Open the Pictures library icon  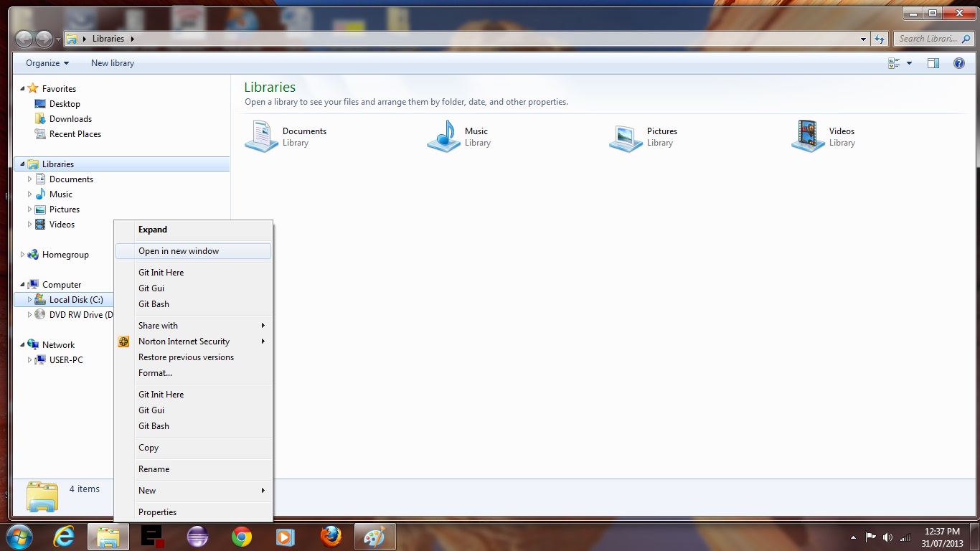[626, 136]
